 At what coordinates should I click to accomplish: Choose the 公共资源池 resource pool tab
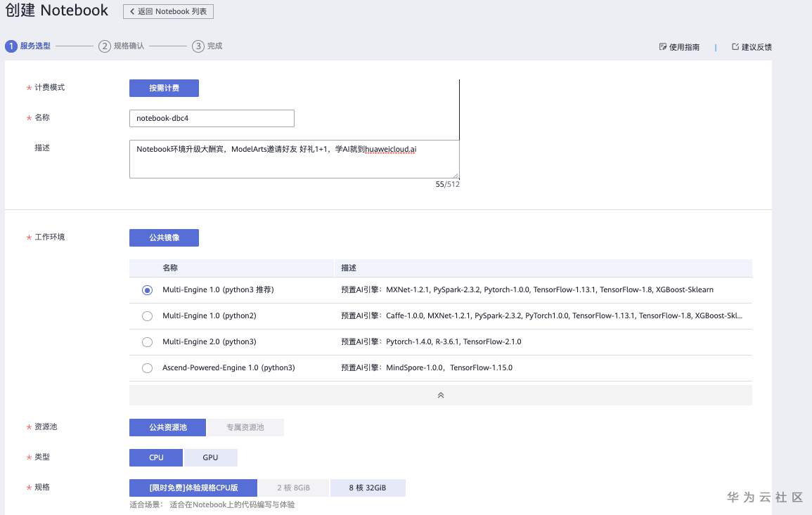point(168,428)
